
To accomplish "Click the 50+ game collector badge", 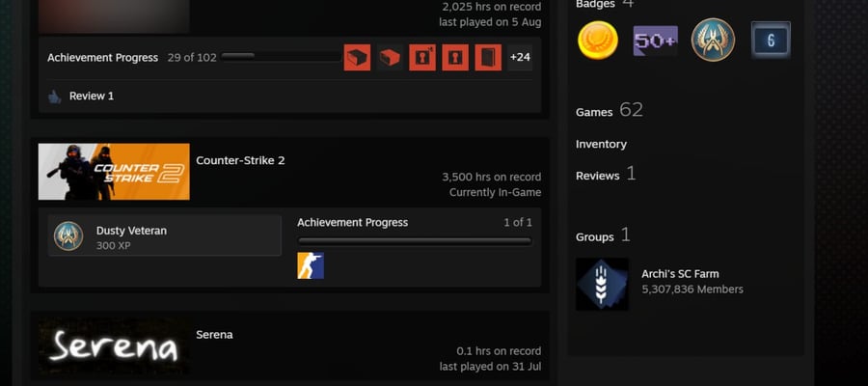I will [656, 41].
